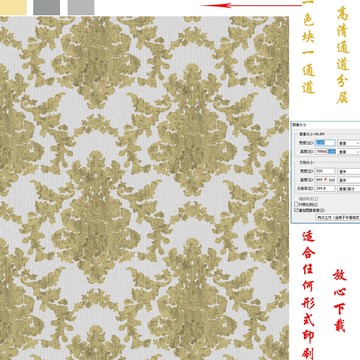Open the document height unit dropdown
The width and height of the screenshot is (360, 360).
pyautogui.click(x=349, y=180)
